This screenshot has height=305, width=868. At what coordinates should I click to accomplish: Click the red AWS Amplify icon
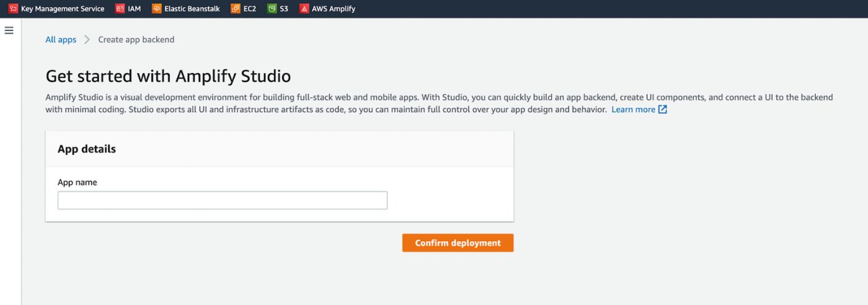click(x=304, y=9)
